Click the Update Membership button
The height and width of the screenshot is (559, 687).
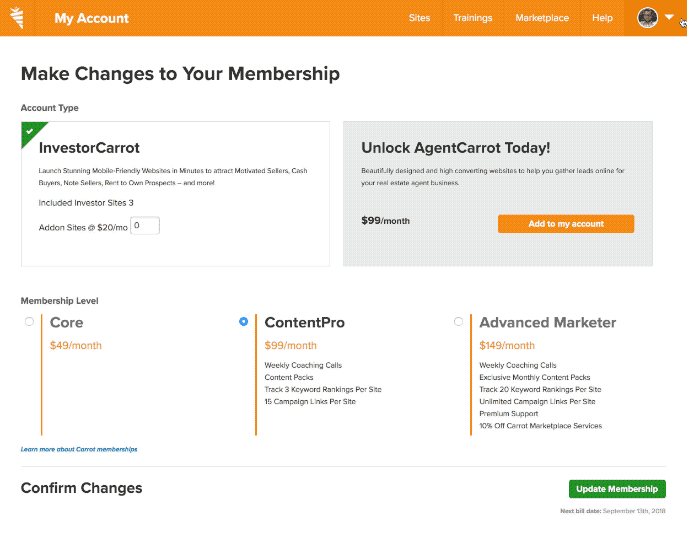pyautogui.click(x=617, y=489)
